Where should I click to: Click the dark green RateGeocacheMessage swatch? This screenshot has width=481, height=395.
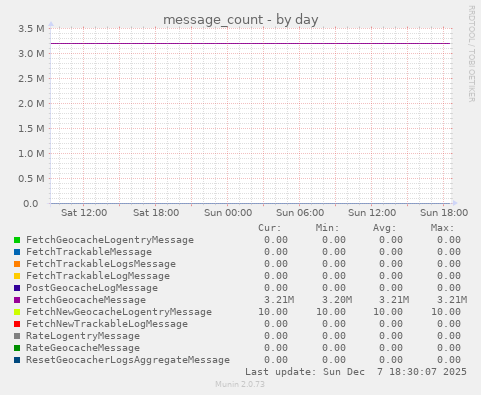pyautogui.click(x=17, y=348)
